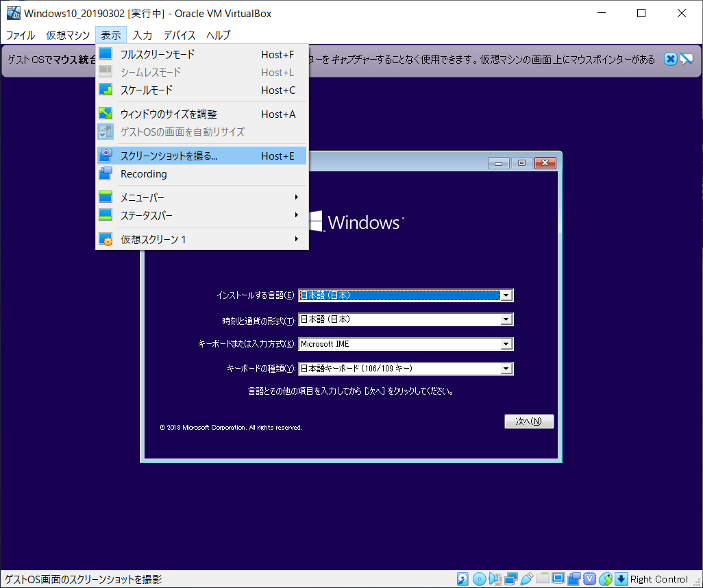Image resolution: width=703 pixels, height=588 pixels.
Task: Click the Next (次へ) button
Action: [529, 421]
